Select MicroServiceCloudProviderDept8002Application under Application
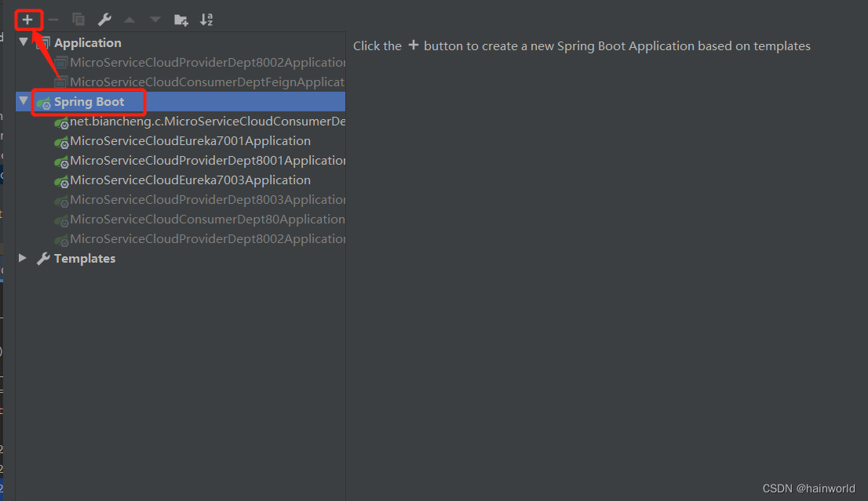 click(x=208, y=63)
